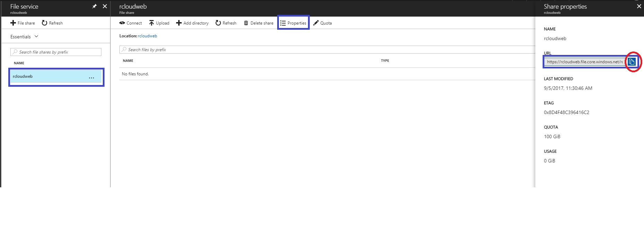The height and width of the screenshot is (235, 644).
Task: Click the Search file shares by prefix field
Action: click(56, 52)
